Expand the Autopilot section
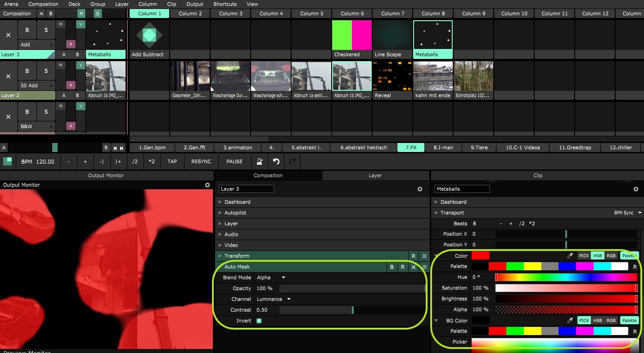The image size is (644, 353). click(x=235, y=213)
